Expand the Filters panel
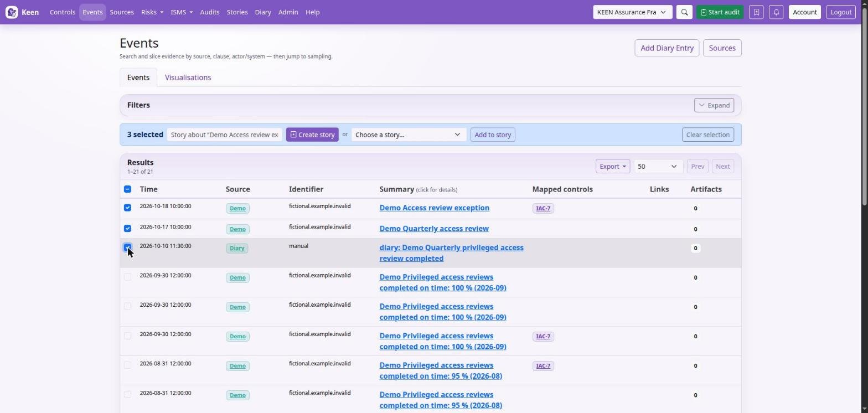This screenshot has height=413, width=868. tap(714, 105)
